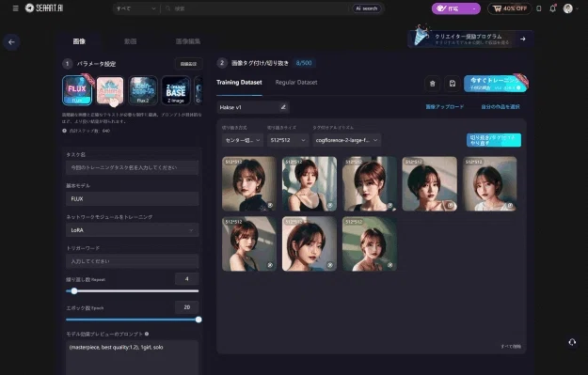Click the すべて削除 delete all link
This screenshot has width=588, height=375.
click(x=511, y=346)
